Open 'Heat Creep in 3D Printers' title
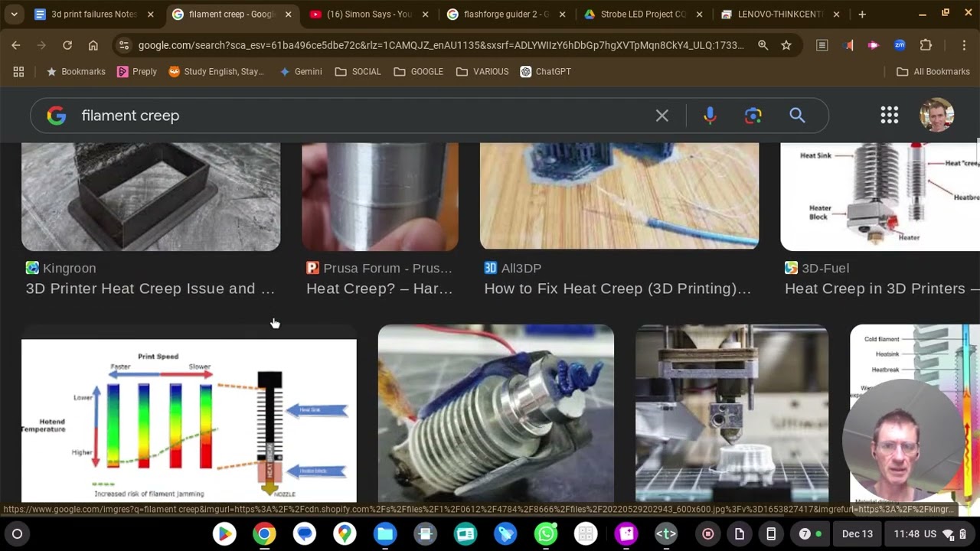The width and height of the screenshot is (980, 551). coord(882,289)
